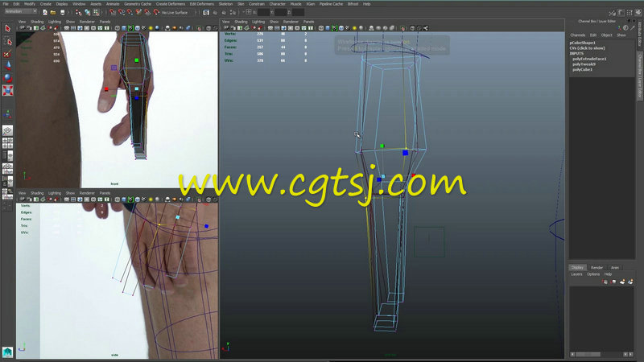Image resolution: width=644 pixels, height=362 pixels.
Task: Click polyTweak9 input node
Action: coord(584,64)
